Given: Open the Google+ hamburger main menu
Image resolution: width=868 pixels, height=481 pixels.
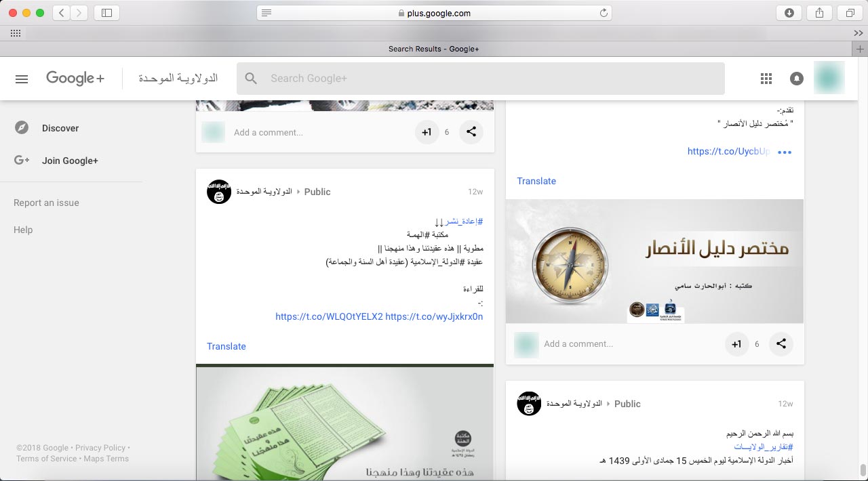Looking at the screenshot, I should point(22,79).
